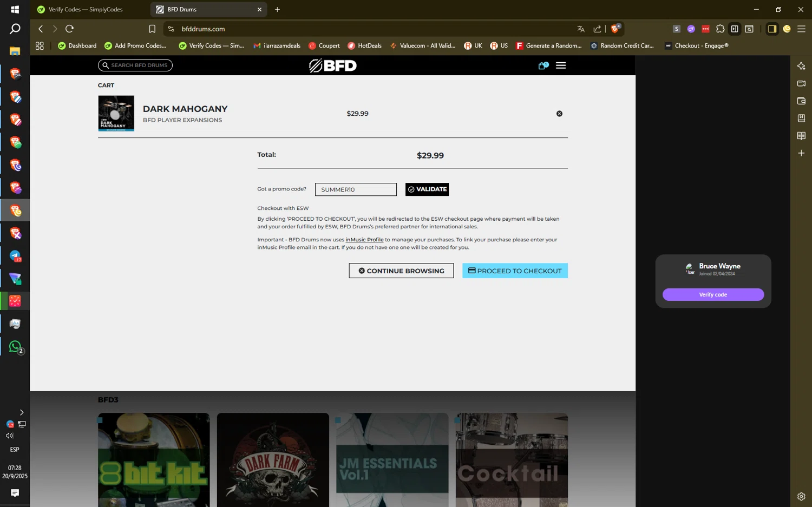The image size is (812, 507).
Task: Click PROCEED TO CHECKOUT button
Action: coord(515,271)
